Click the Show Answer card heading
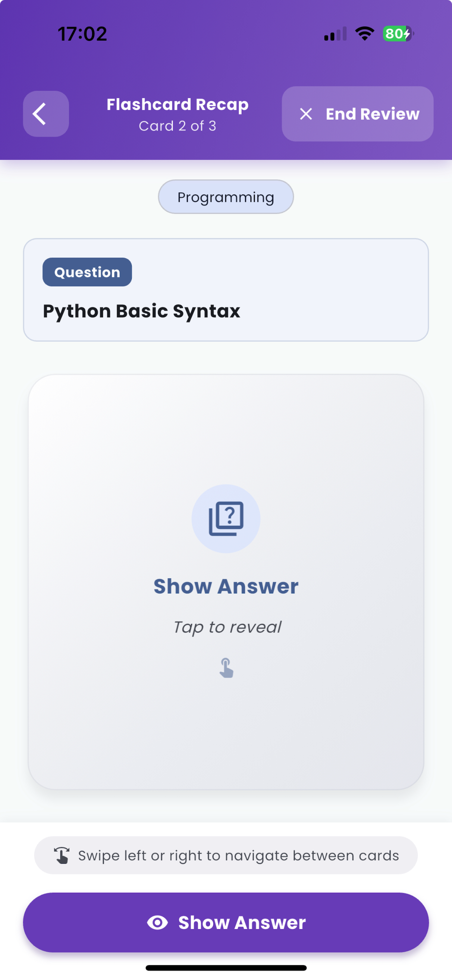Screen dimensions: 452x980 [226, 586]
